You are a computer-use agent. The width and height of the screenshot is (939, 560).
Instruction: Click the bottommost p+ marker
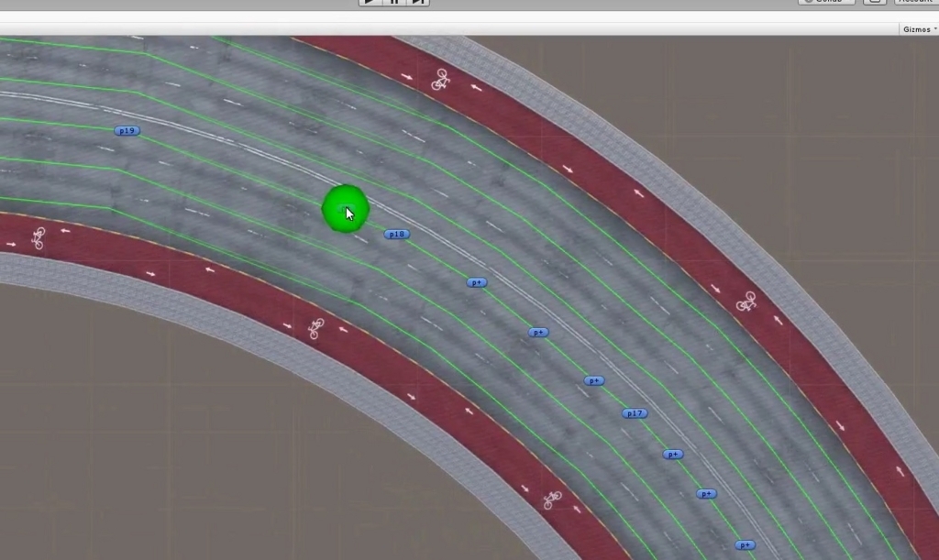745,545
